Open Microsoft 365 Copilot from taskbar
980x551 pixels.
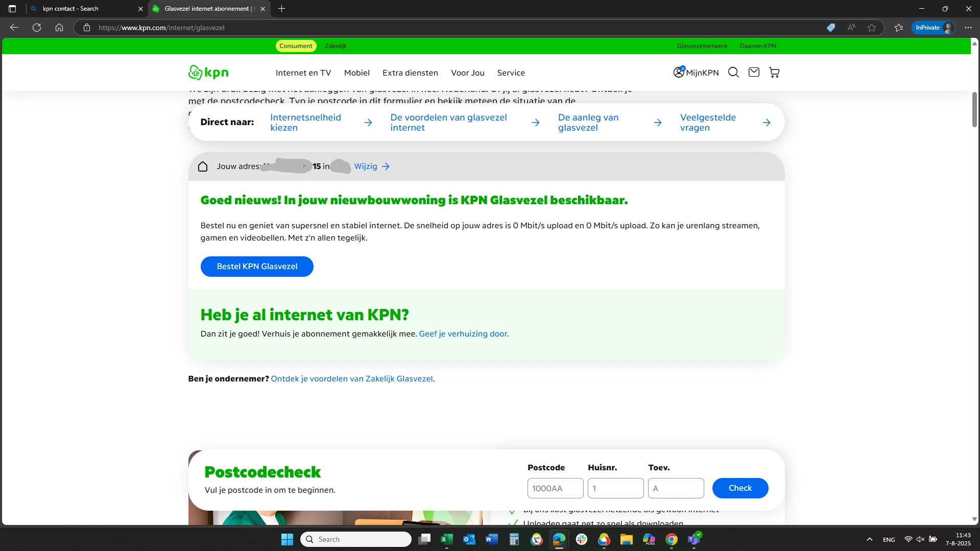[x=649, y=539]
